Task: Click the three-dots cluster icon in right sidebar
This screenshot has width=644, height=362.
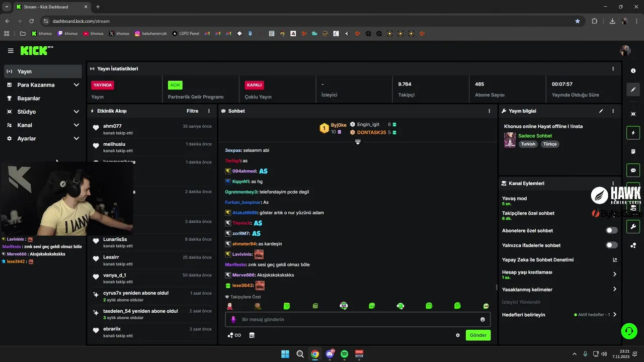Action: click(x=633, y=245)
